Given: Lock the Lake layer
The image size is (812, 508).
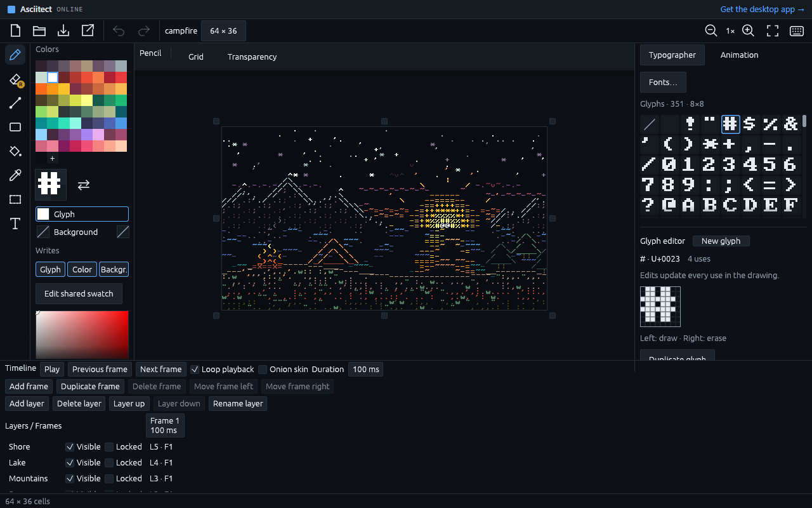Looking at the screenshot, I should (x=109, y=463).
